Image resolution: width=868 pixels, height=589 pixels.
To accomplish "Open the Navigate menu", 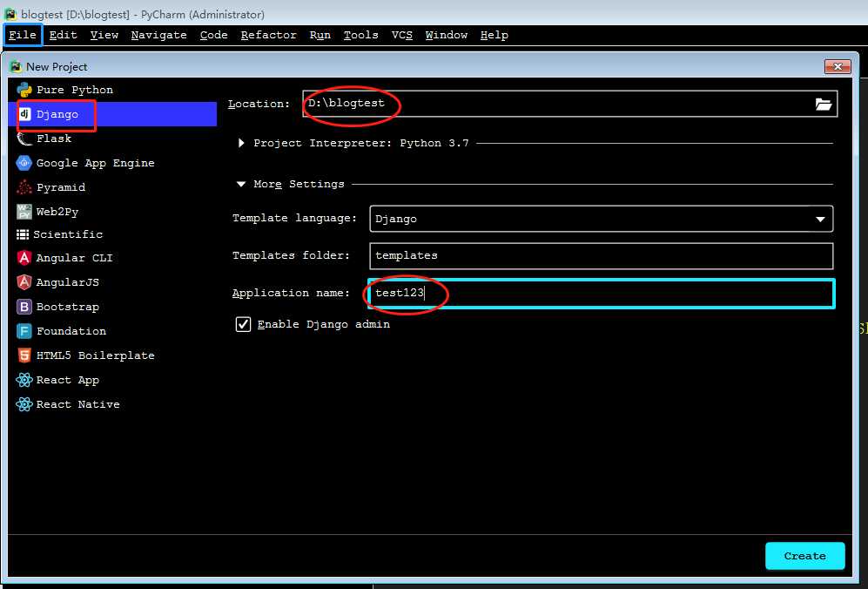I will tap(158, 35).
